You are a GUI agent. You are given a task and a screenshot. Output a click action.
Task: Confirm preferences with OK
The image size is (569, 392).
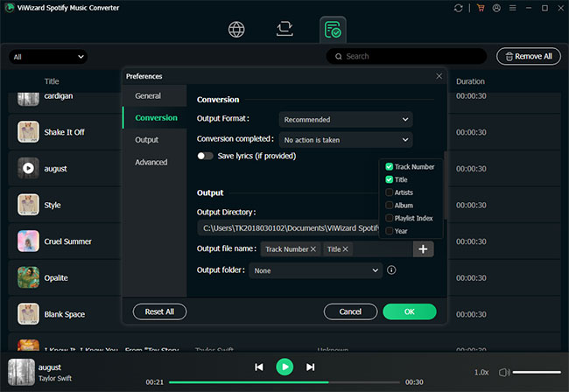pyautogui.click(x=410, y=311)
